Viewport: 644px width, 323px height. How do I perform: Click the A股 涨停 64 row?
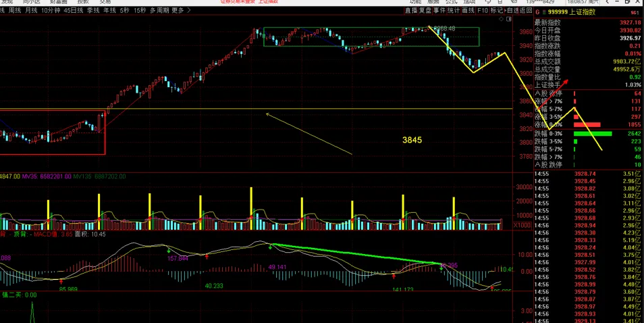point(588,93)
